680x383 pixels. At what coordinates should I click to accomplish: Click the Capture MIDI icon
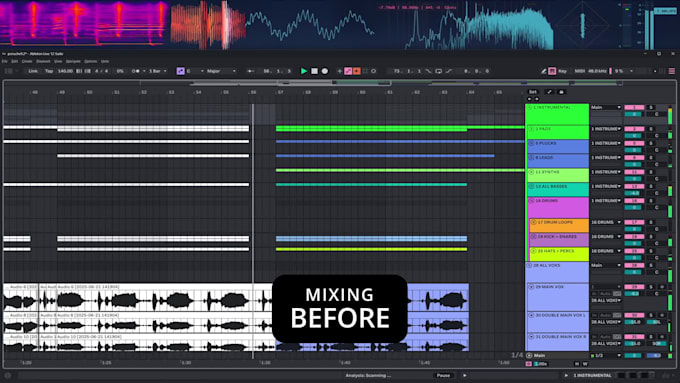coord(365,71)
